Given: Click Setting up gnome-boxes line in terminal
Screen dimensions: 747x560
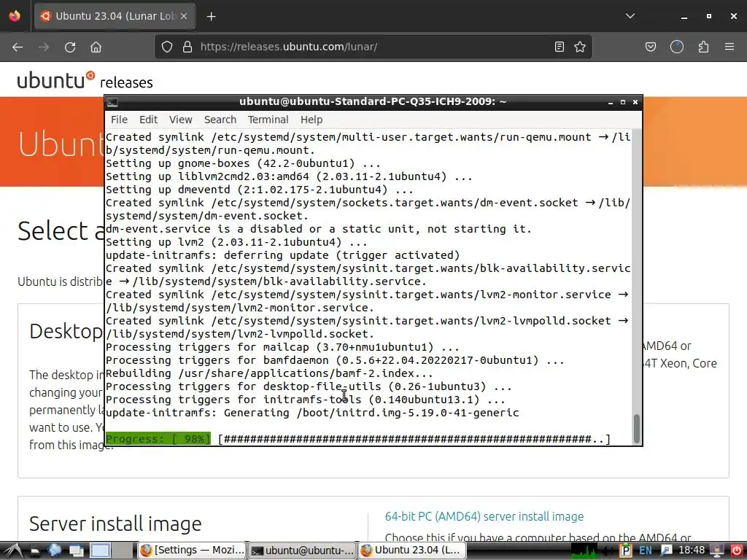Looking at the screenshot, I should tap(243, 163).
